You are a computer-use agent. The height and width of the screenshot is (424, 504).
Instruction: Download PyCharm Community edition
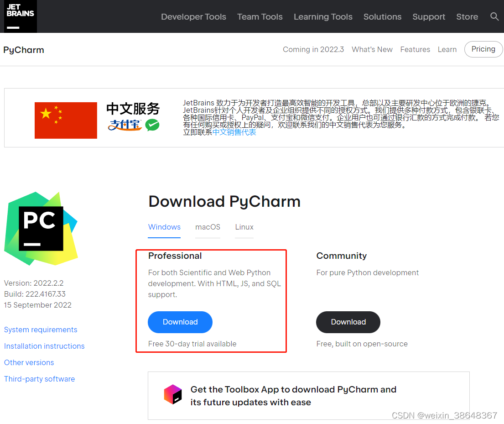pyautogui.click(x=348, y=322)
